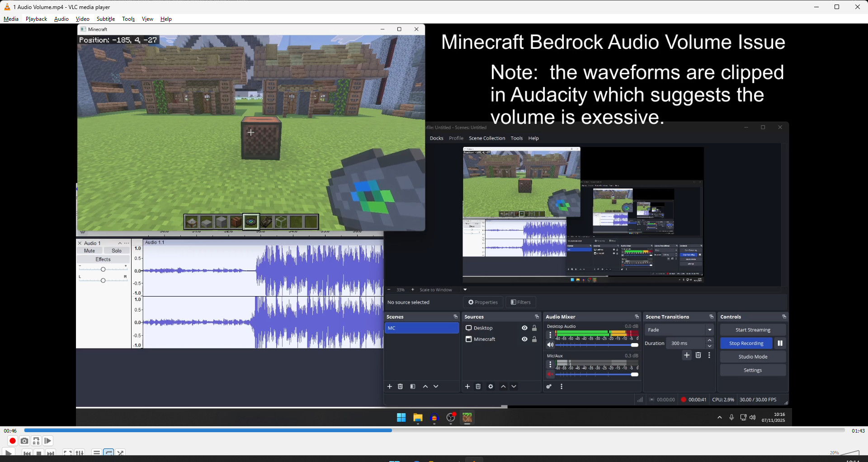Click the Stop Recording button
This screenshot has width=868, height=462.
746,344
